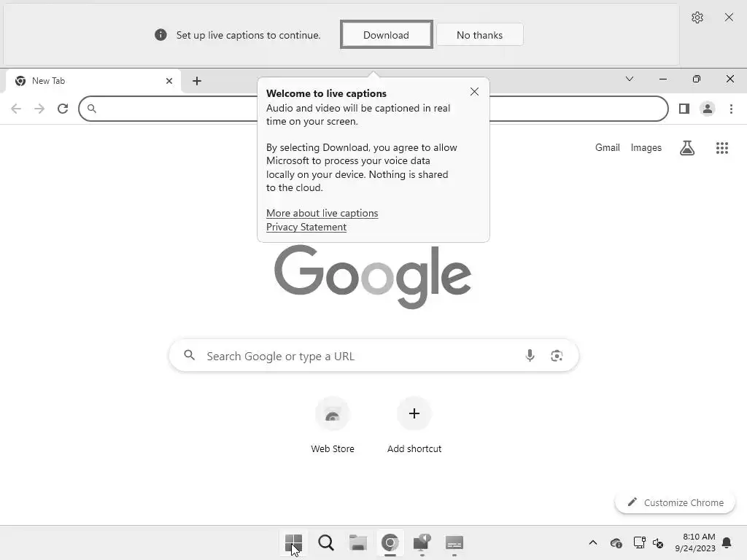The width and height of the screenshot is (747, 560).
Task: Open the Windows Start menu
Action: click(293, 542)
